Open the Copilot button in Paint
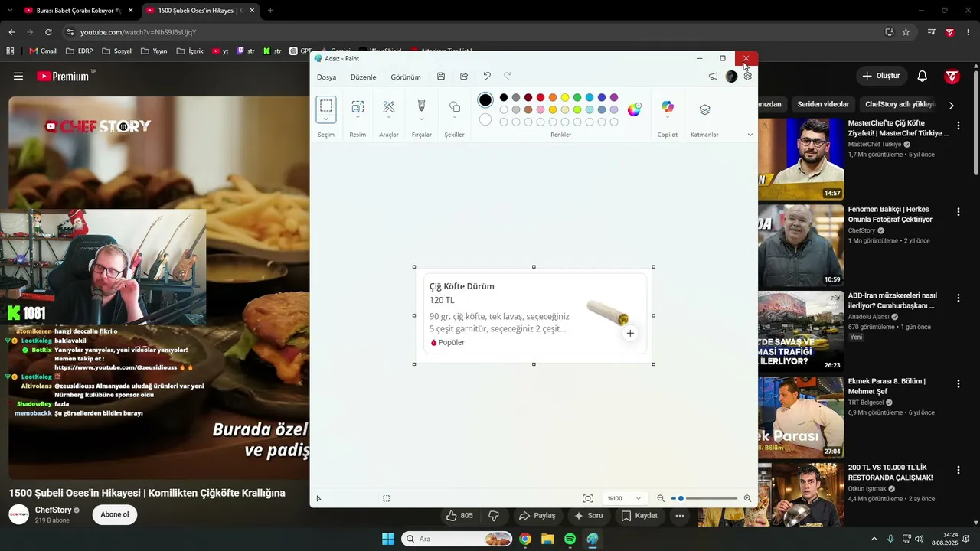This screenshot has height=551, width=980. click(x=668, y=107)
